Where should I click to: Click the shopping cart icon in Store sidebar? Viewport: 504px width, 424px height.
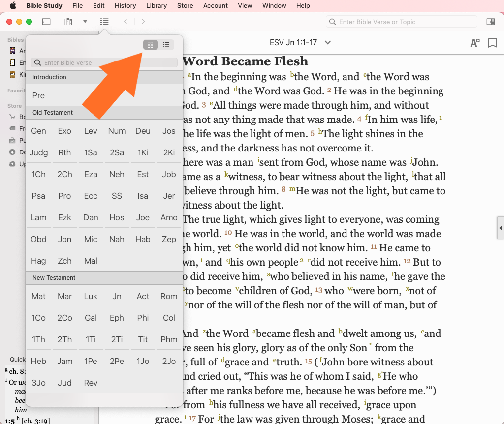tap(12, 117)
